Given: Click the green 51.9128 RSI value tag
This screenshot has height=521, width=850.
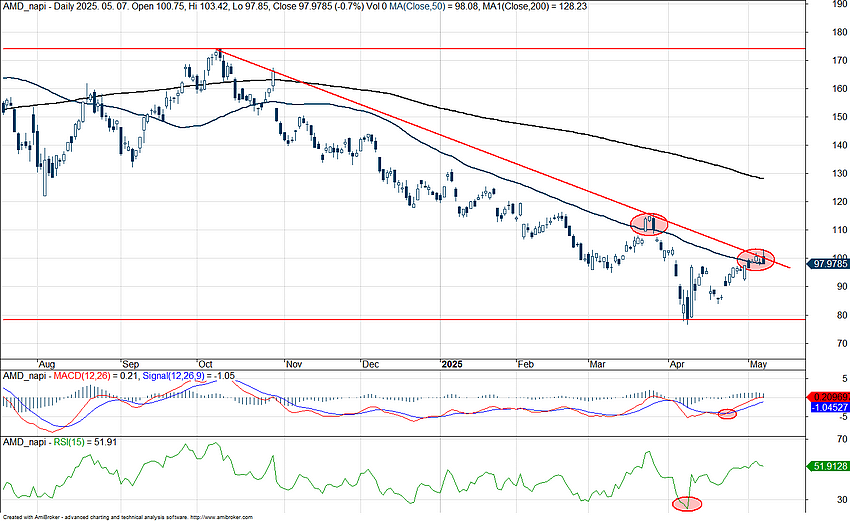Looking at the screenshot, I should 828,466.
